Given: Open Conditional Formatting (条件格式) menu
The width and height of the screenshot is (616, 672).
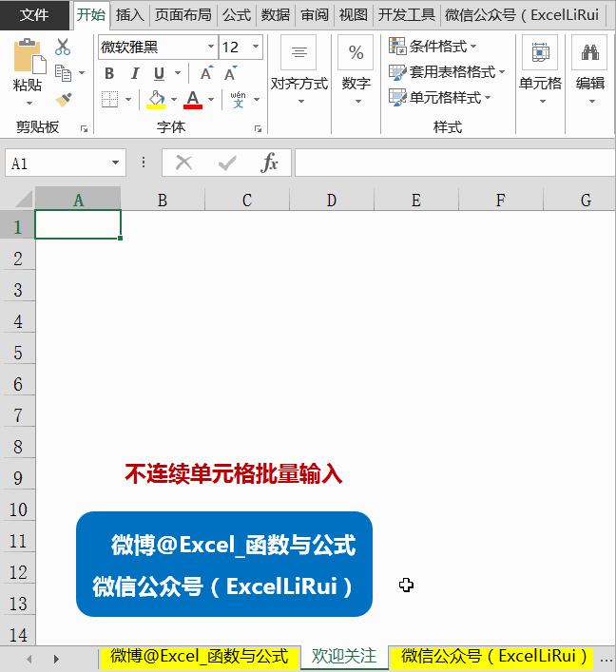Looking at the screenshot, I should click(433, 46).
